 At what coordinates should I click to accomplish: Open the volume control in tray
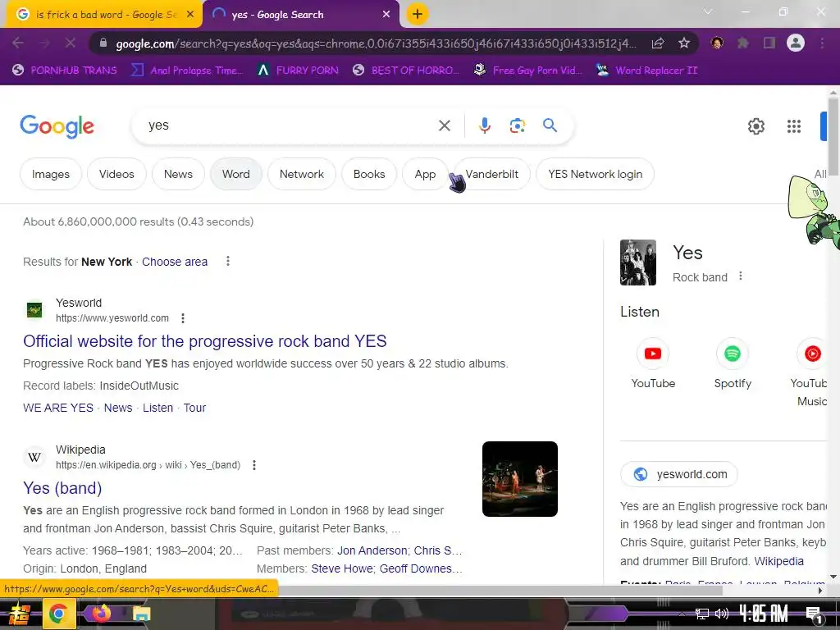tap(722, 614)
